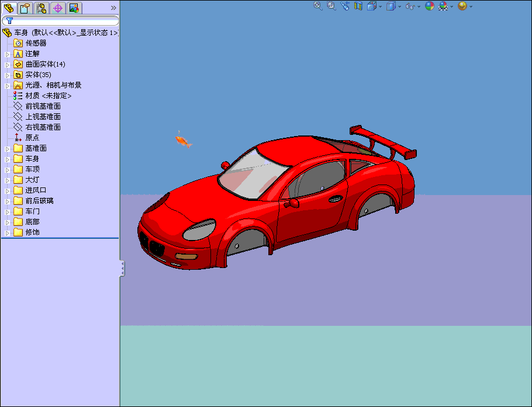This screenshot has height=407, width=532.
Task: Expand the 大灯 folder
Action: click(x=8, y=180)
